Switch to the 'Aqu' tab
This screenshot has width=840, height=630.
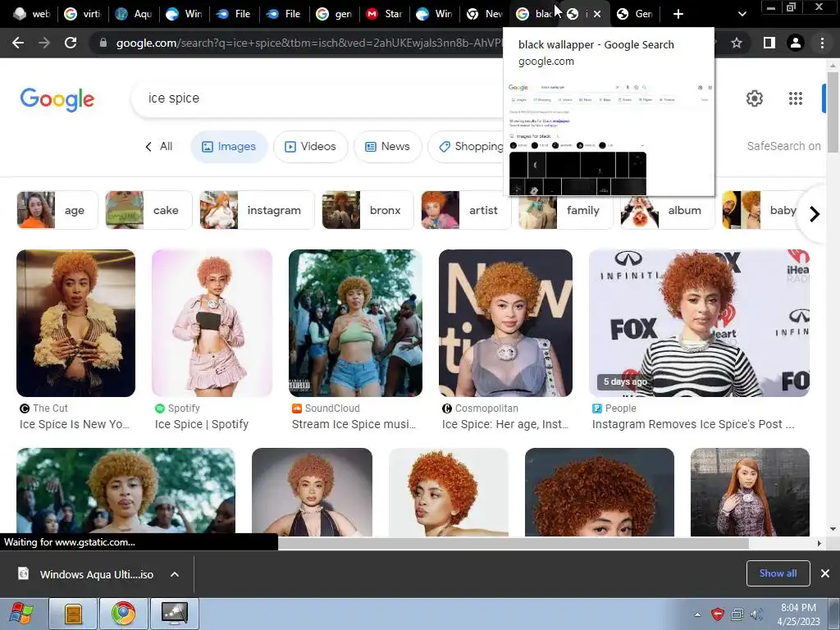[x=134, y=14]
